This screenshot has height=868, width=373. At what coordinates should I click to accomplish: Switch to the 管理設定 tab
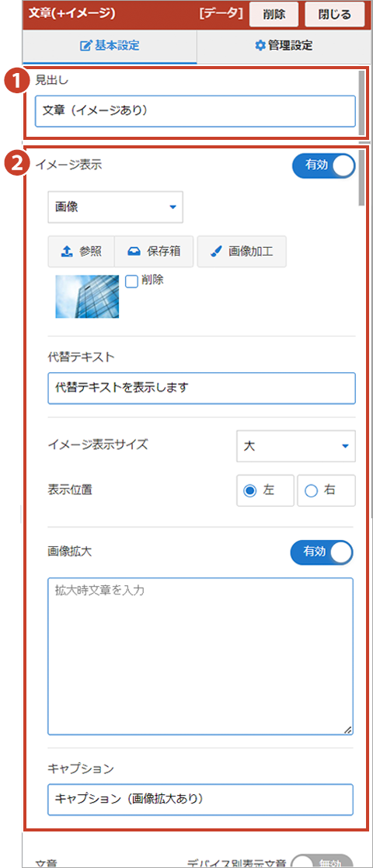[x=284, y=46]
